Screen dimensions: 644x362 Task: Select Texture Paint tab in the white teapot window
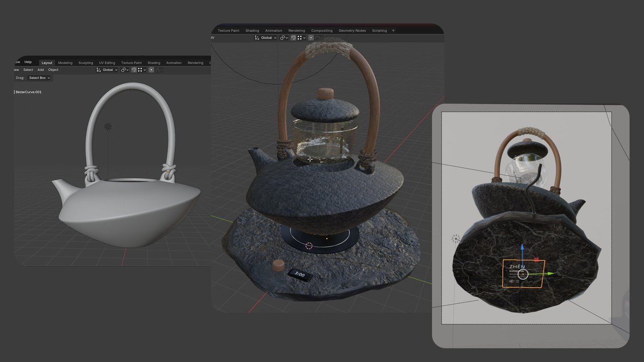(131, 63)
